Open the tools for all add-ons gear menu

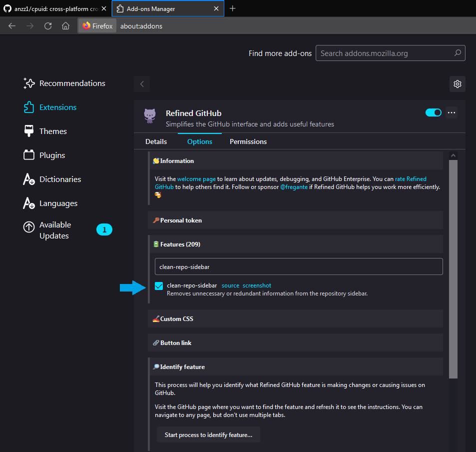point(457,84)
